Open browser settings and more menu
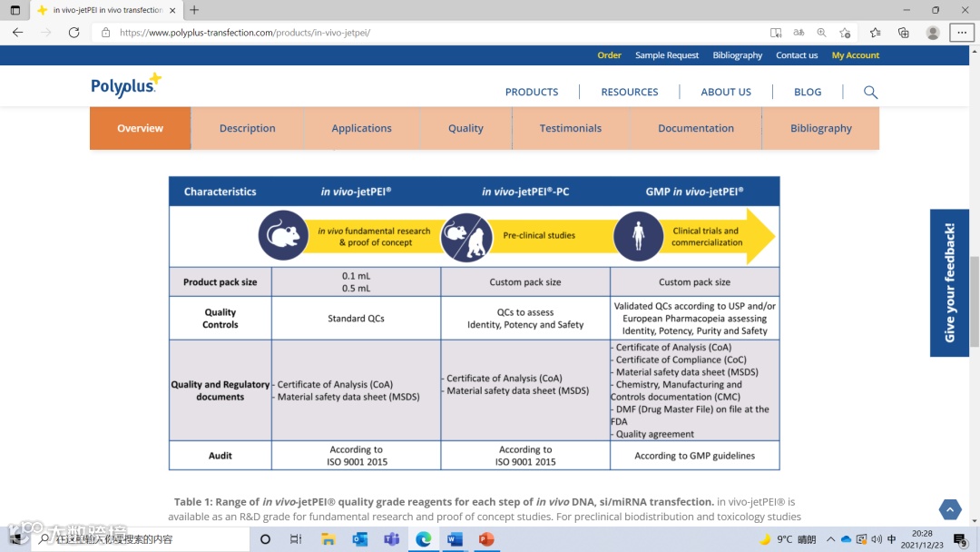This screenshot has width=980, height=552. coord(961,33)
